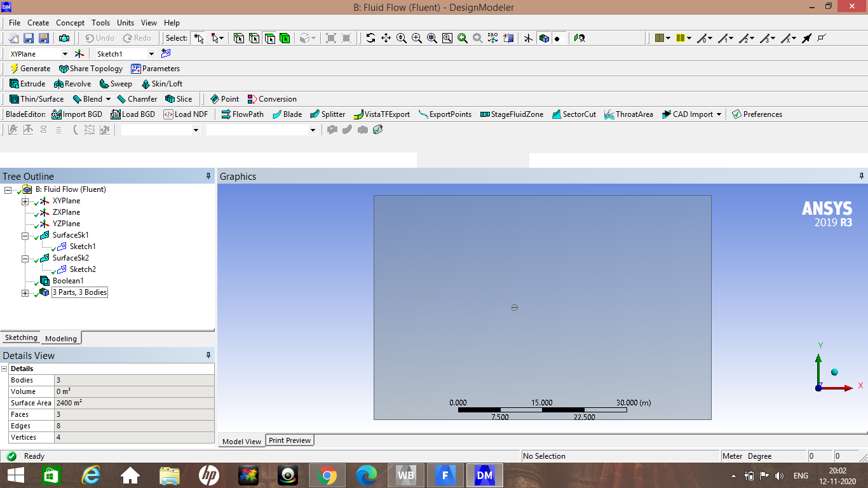The height and width of the screenshot is (488, 868).
Task: Open the Sketch1 sketch dropdown
Action: click(x=151, y=54)
